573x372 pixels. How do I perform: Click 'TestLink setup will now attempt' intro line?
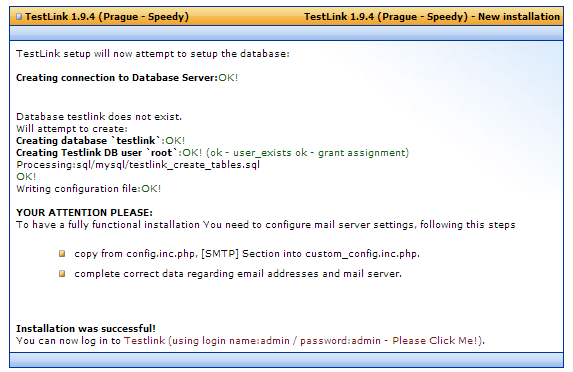pyautogui.click(x=153, y=54)
